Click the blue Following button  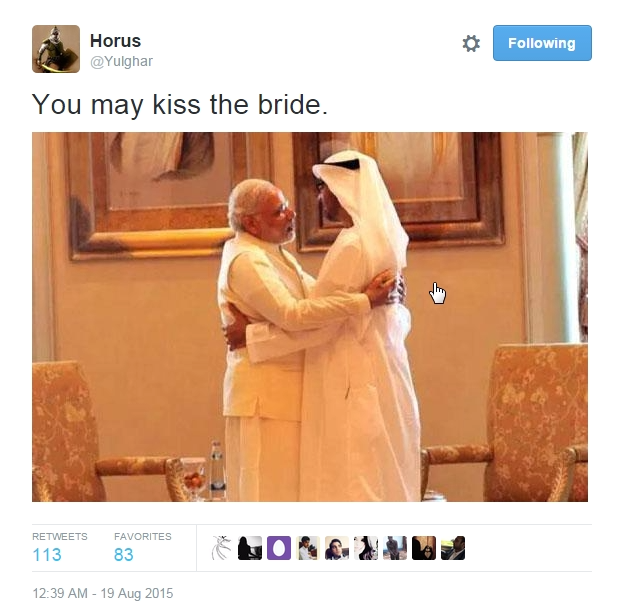(542, 43)
